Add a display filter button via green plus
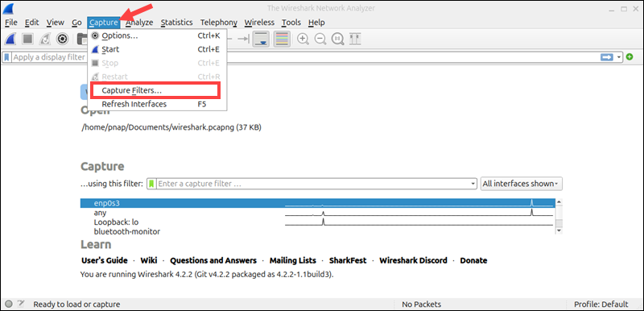Viewport: 644px width, 311px height. tap(630, 57)
